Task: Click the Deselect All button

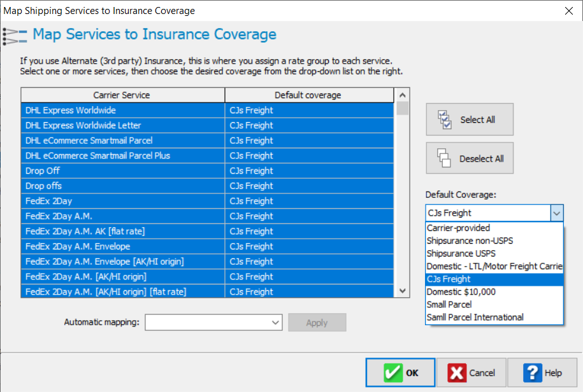Action: [x=470, y=158]
